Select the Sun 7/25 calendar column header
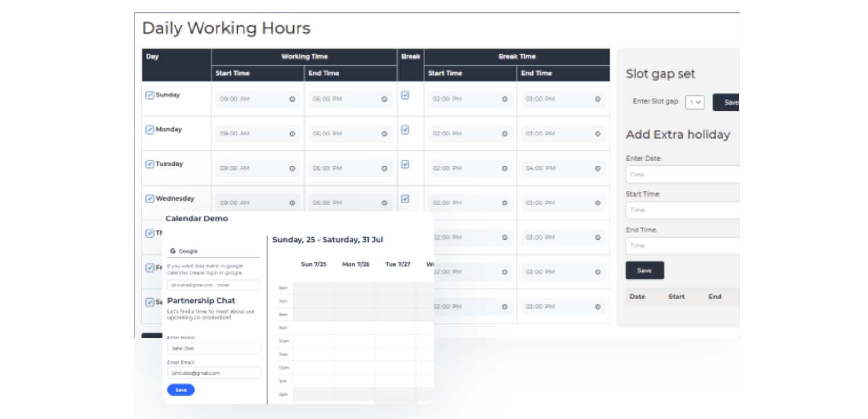868x419 pixels. (x=313, y=264)
